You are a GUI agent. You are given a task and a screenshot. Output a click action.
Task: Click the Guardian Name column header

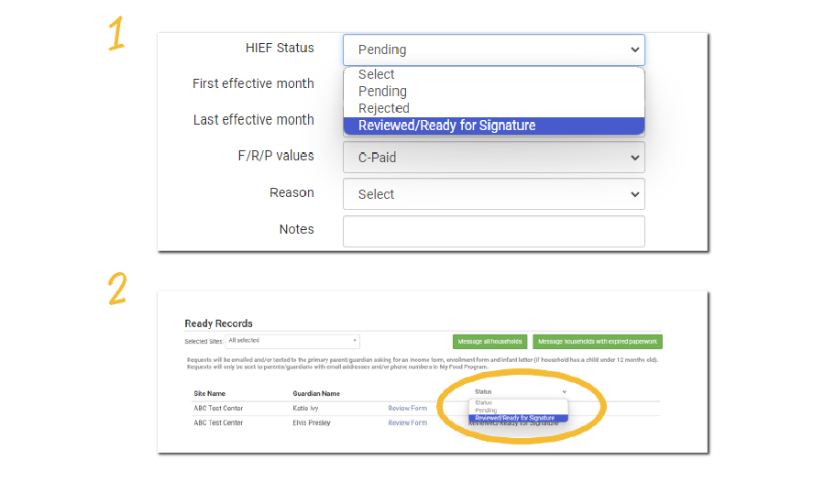coord(316,393)
